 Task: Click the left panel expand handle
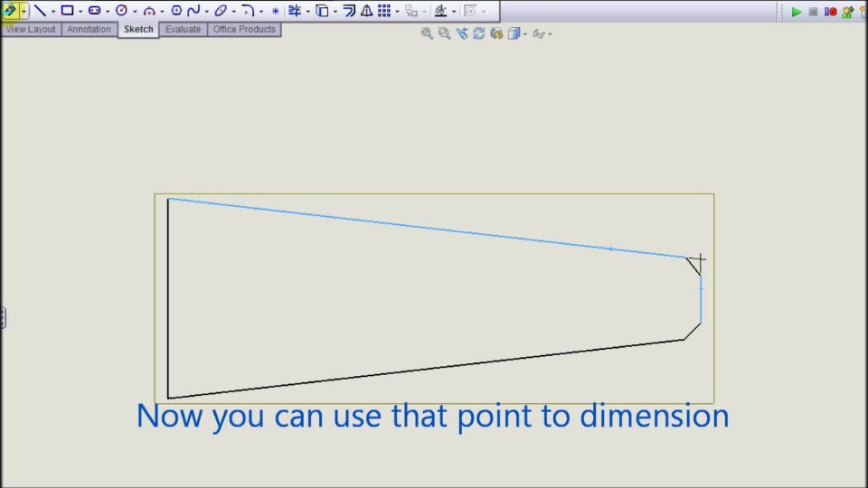click(3, 317)
